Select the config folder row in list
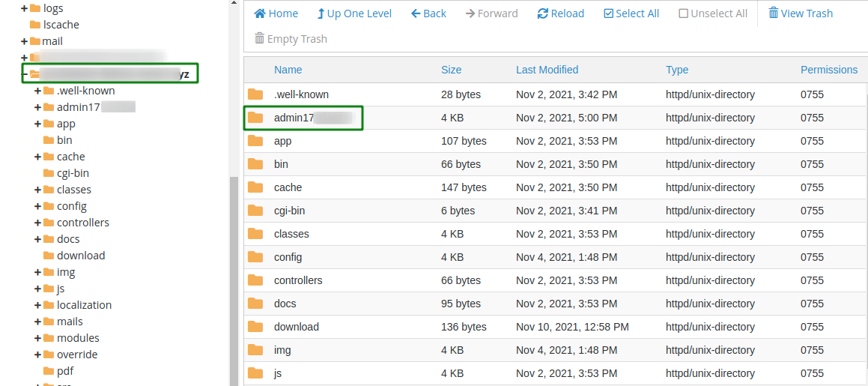 tap(555, 257)
